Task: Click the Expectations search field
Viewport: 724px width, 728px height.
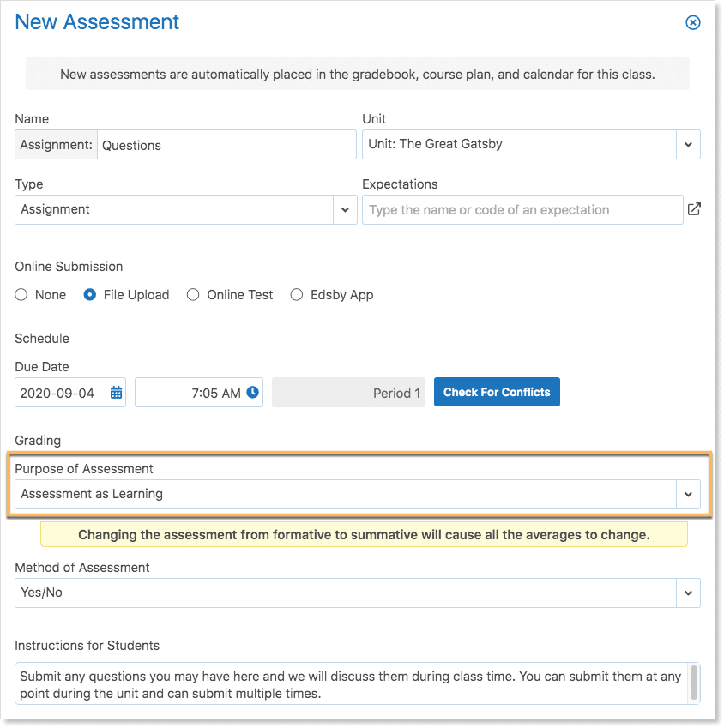Action: click(522, 209)
